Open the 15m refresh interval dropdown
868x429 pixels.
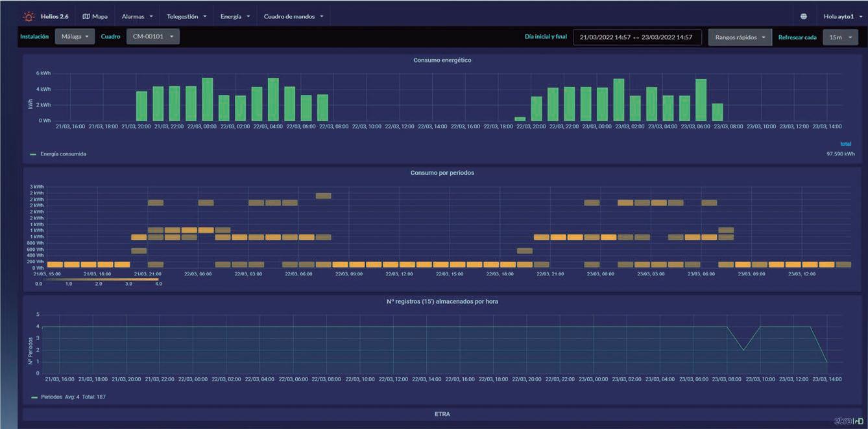point(840,38)
